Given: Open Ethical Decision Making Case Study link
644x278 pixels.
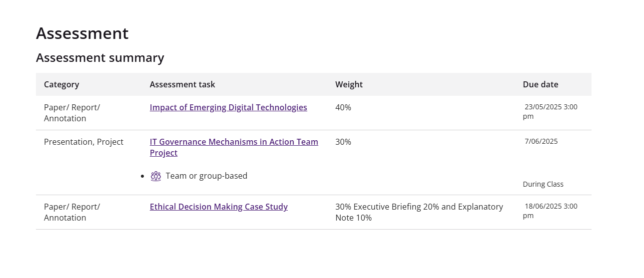Looking at the screenshot, I should click(x=219, y=207).
